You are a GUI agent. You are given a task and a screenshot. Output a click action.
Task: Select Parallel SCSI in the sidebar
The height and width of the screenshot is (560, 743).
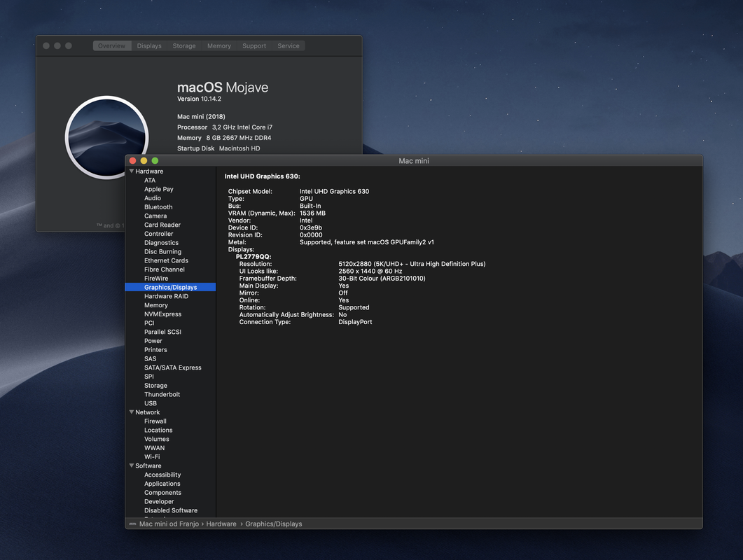163,332
